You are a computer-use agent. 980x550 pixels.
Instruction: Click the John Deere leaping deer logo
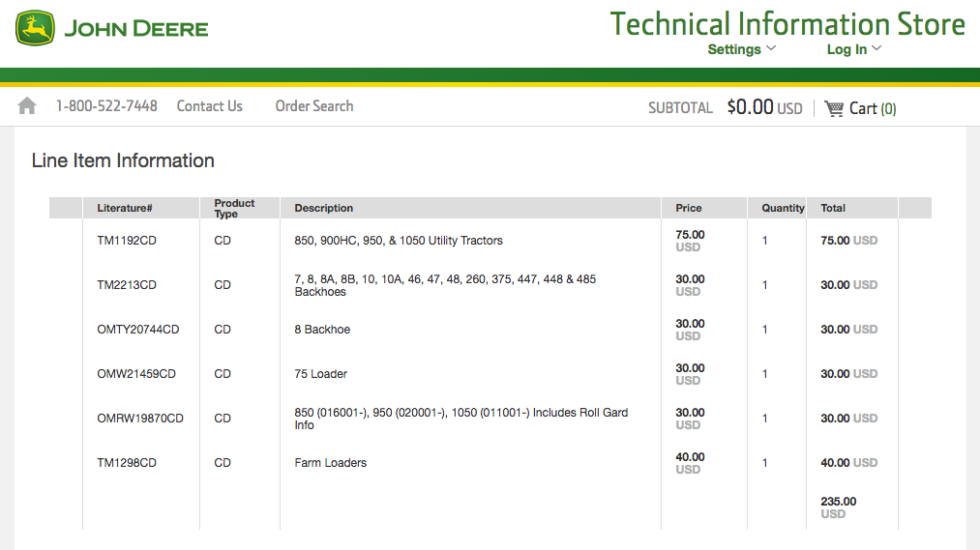(x=35, y=28)
